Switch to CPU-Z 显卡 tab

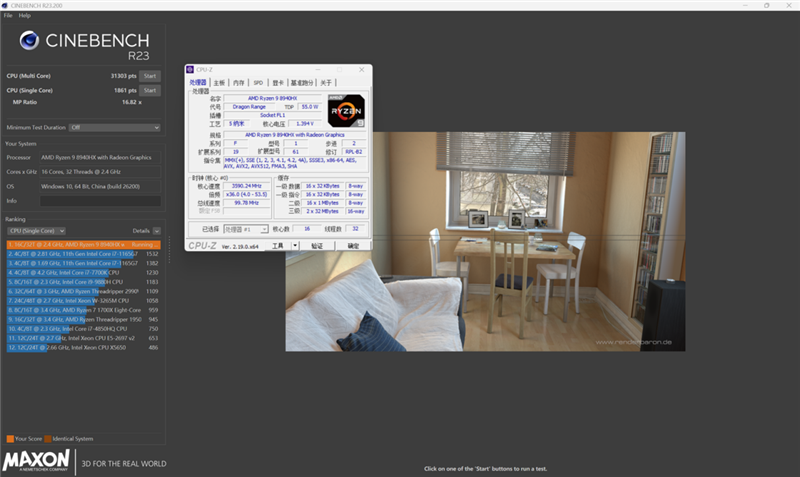pos(278,83)
